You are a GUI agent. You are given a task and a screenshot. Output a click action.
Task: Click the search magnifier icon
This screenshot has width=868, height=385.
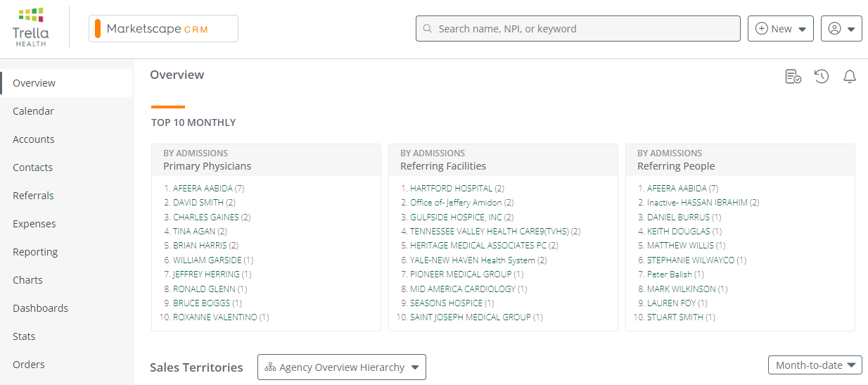pos(427,29)
